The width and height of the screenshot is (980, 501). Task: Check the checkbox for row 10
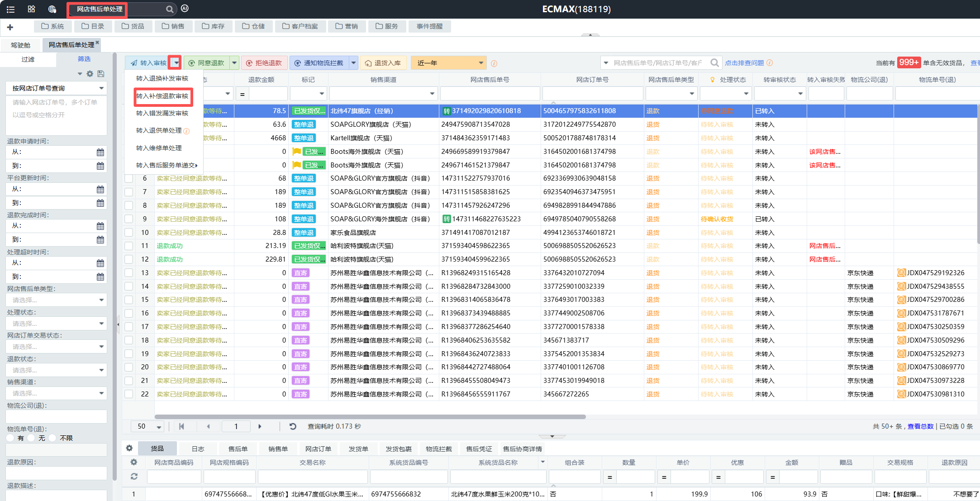pos(129,233)
